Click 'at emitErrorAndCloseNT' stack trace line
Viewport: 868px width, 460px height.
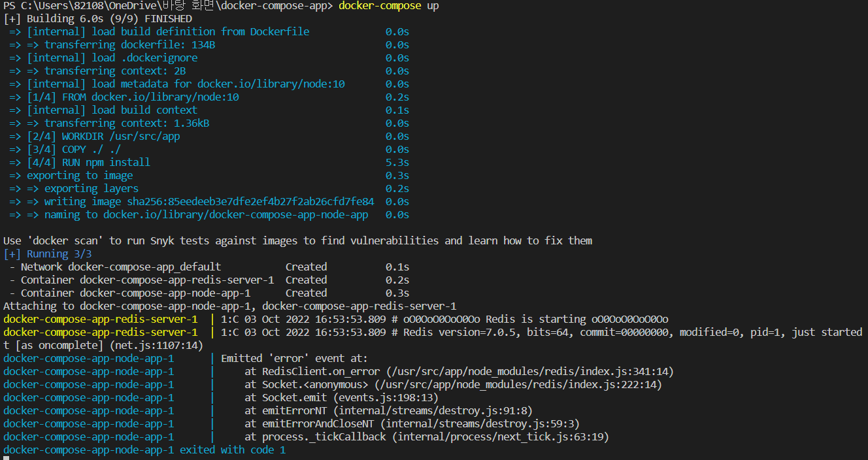click(x=292, y=424)
